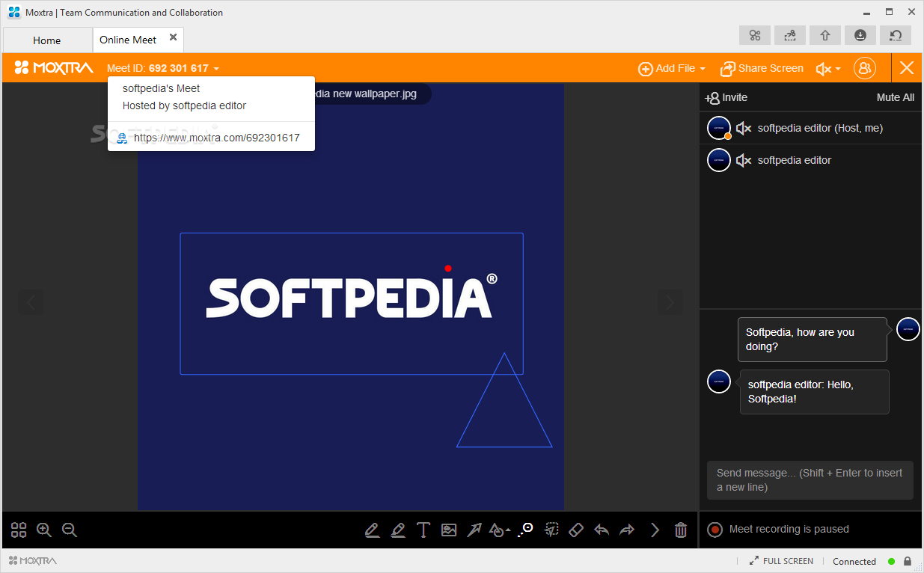The width and height of the screenshot is (924, 573).
Task: Open the shapes tool dropdown
Action: (499, 530)
